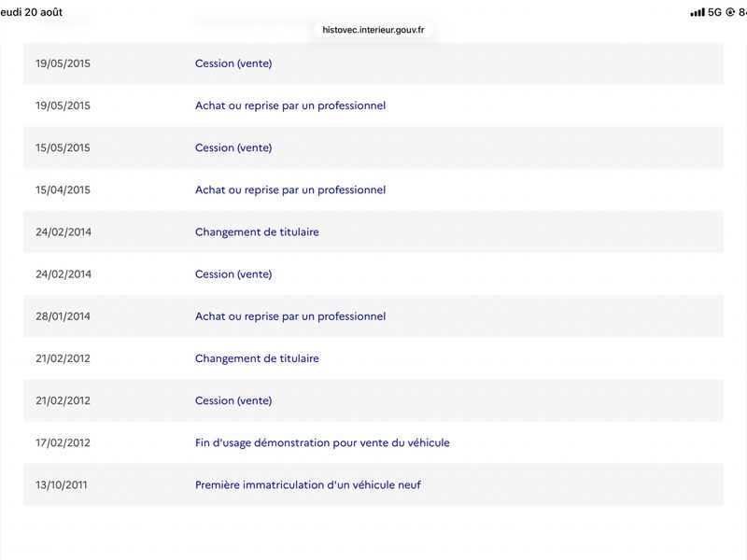Select 'Changement de titulaire' dated 24/02/2014
The image size is (747, 560).
[x=257, y=231]
